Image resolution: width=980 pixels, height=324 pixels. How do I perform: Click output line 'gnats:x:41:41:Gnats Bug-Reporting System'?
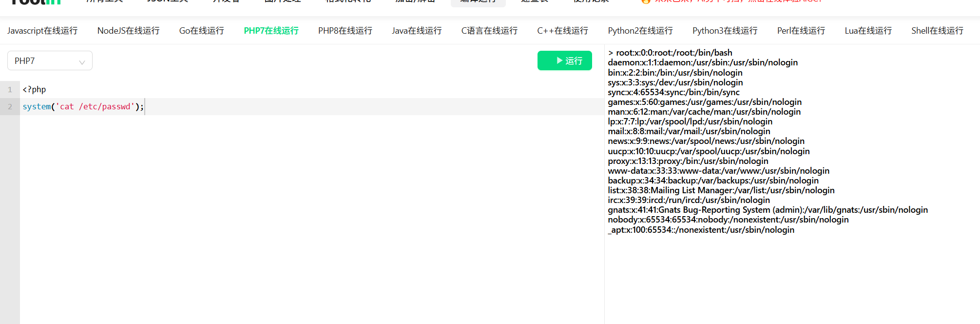click(768, 210)
